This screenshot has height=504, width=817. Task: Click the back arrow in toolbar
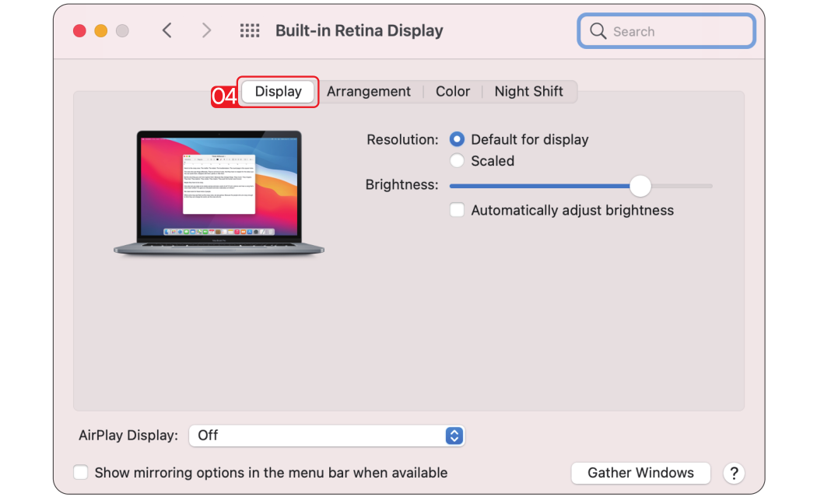pos(167,31)
